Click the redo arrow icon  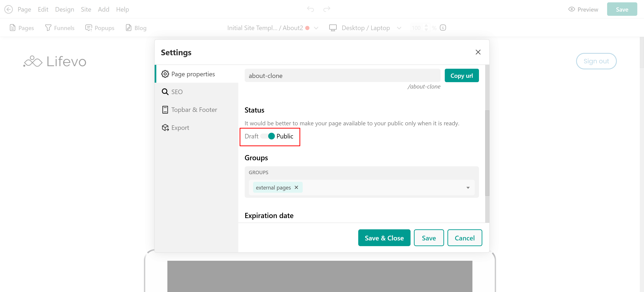(327, 9)
